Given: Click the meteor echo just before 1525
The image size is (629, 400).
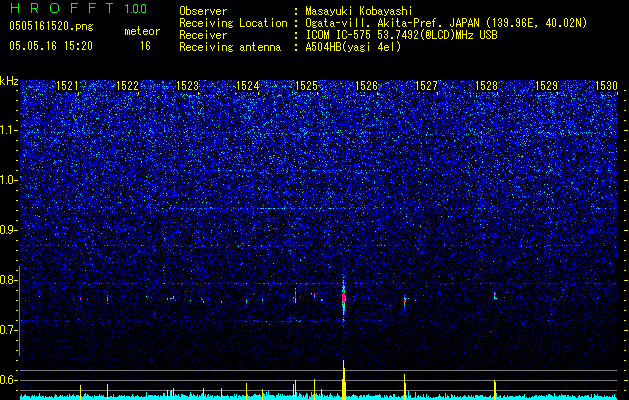Looking at the screenshot, I should coord(295,296).
